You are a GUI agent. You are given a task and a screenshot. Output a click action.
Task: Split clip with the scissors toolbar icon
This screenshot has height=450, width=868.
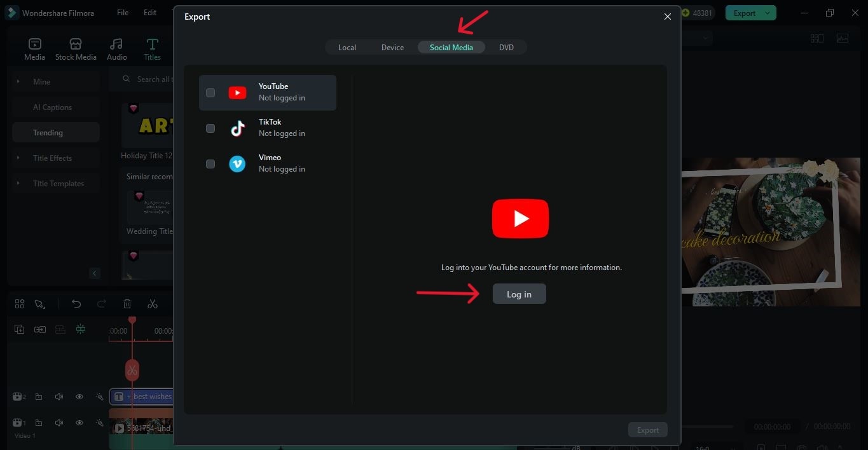point(153,304)
